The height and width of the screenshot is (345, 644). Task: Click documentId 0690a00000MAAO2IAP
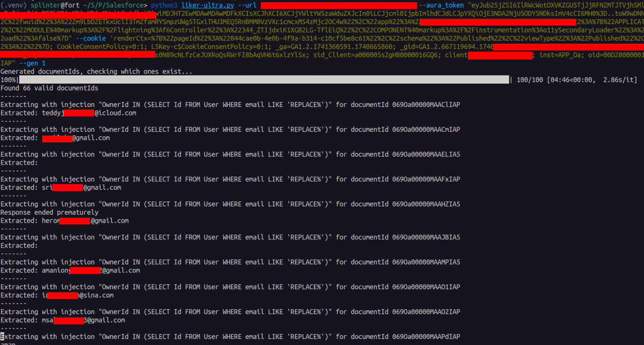426,312
